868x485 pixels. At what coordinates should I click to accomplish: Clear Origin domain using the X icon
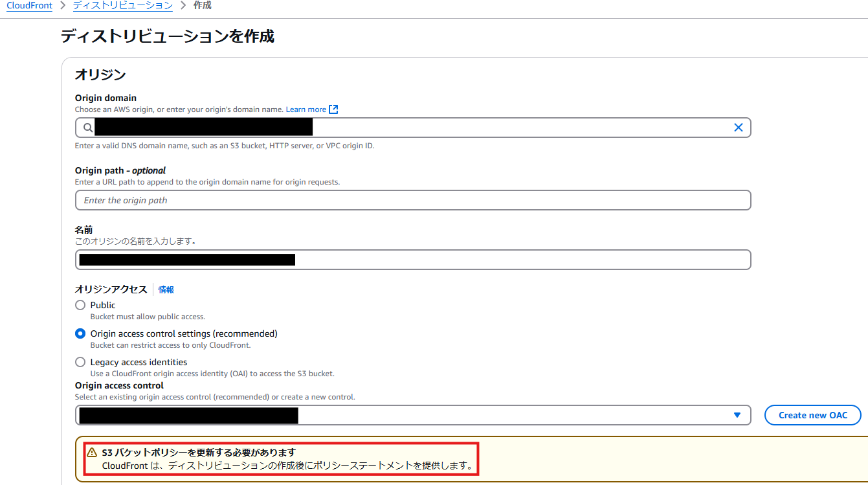click(738, 128)
